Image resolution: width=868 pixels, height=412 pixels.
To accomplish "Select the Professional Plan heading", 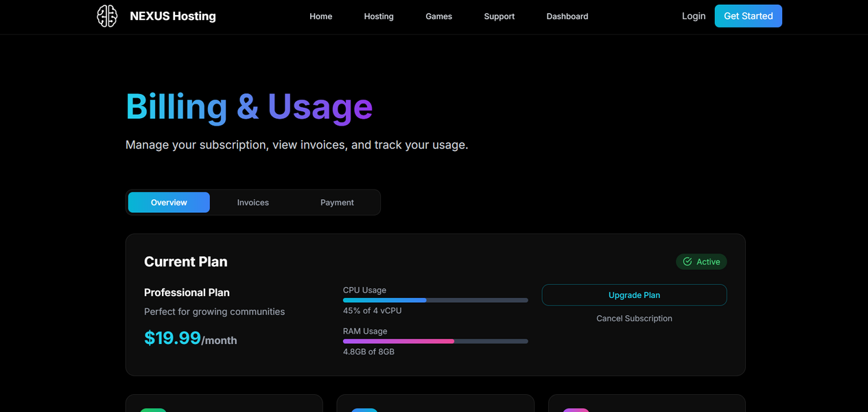I will tap(187, 293).
